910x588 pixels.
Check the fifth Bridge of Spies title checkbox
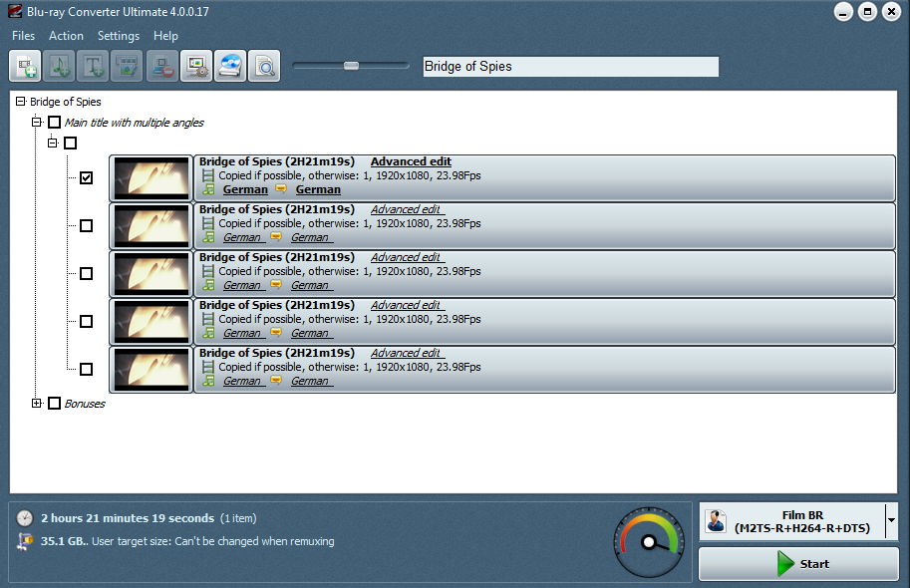coord(86,369)
